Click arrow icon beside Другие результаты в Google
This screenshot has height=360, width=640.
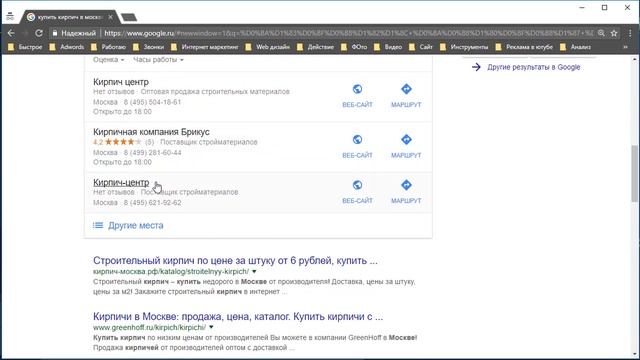point(476,67)
